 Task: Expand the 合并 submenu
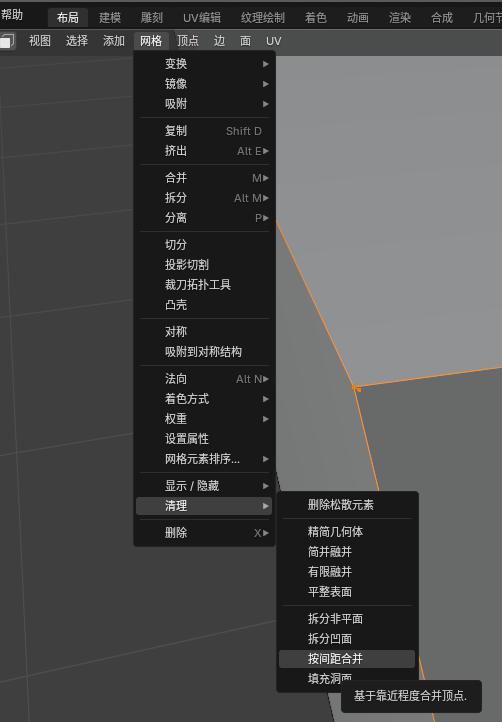click(204, 178)
